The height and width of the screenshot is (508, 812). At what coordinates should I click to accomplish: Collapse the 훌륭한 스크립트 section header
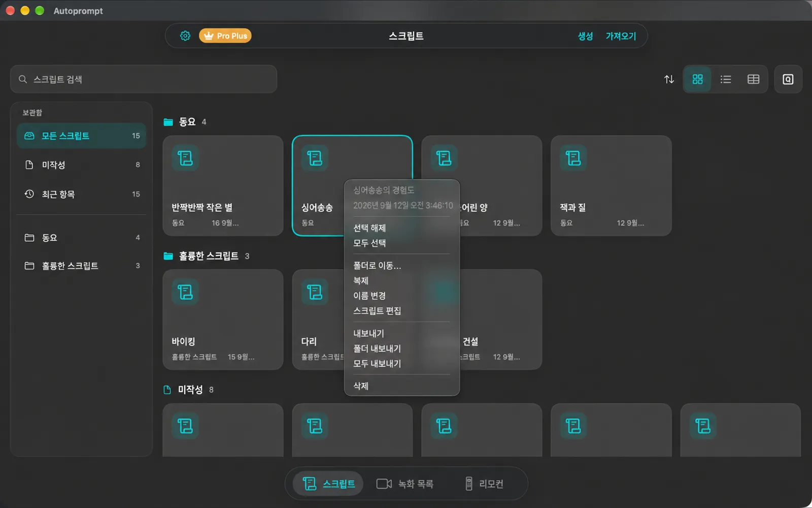pos(206,256)
